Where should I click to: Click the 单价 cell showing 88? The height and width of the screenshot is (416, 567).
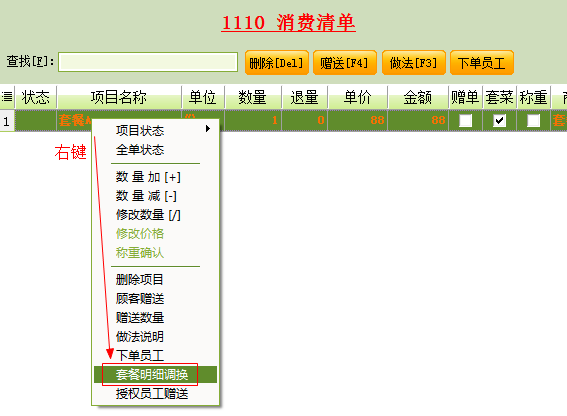coord(357,120)
